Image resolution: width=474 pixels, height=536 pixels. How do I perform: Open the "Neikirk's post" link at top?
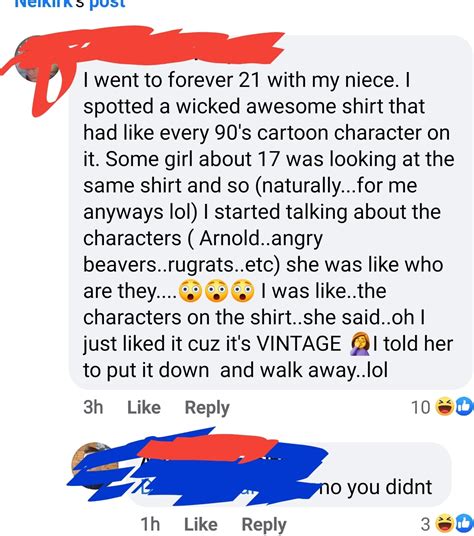[x=70, y=3]
